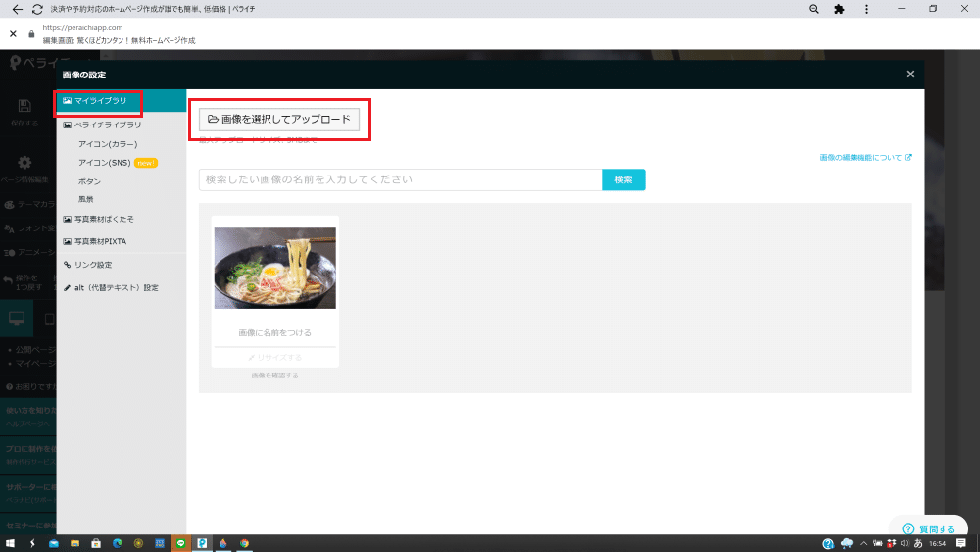Viewport: 980px width, 552px height.
Task: Choose 風景 category
Action: pyautogui.click(x=85, y=199)
